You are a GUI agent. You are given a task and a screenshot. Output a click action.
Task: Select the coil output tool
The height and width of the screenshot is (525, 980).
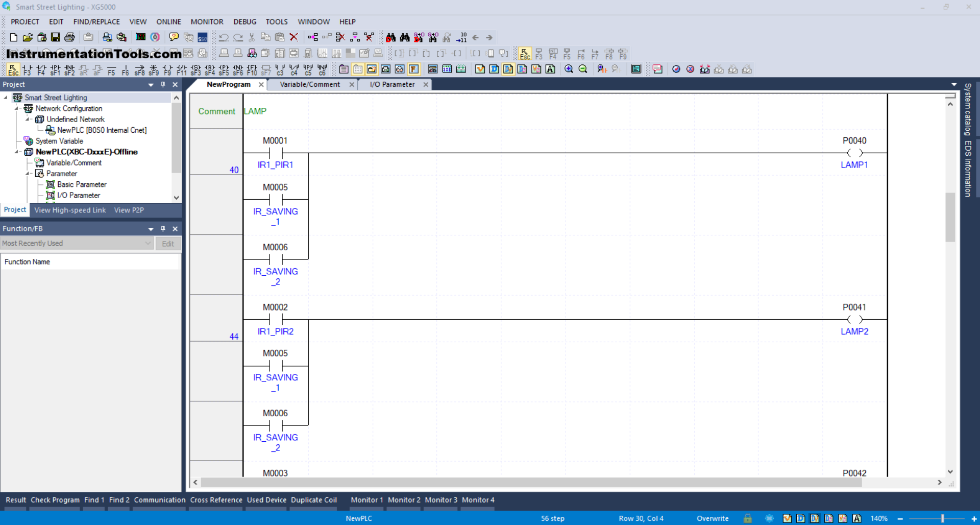pos(167,69)
